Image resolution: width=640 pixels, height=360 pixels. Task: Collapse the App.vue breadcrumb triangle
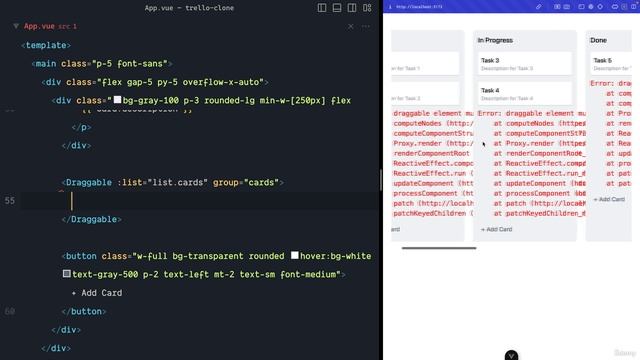[x=16, y=26]
